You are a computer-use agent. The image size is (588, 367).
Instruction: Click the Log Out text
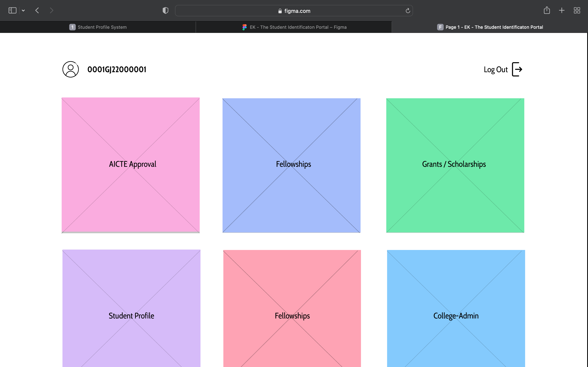(x=496, y=70)
